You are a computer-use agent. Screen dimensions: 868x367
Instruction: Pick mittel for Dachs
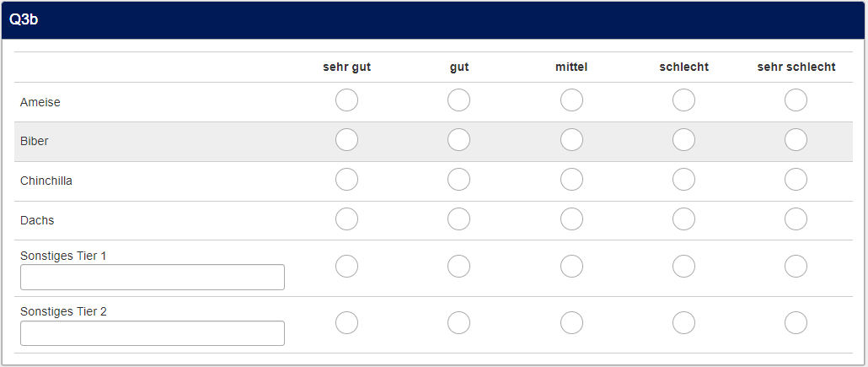click(x=571, y=219)
